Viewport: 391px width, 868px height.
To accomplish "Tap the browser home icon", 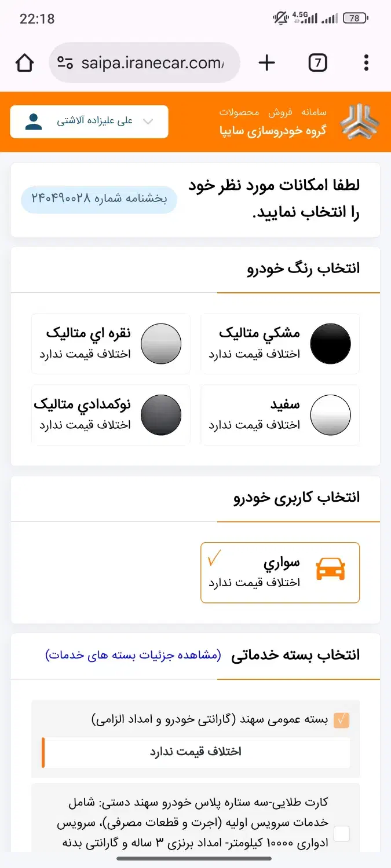I will (24, 62).
